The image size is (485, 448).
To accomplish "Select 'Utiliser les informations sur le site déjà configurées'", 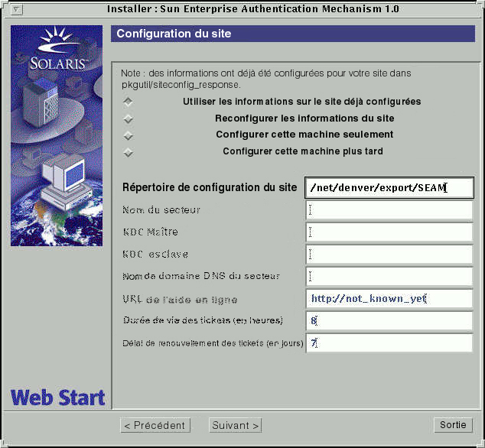I will click(128, 102).
